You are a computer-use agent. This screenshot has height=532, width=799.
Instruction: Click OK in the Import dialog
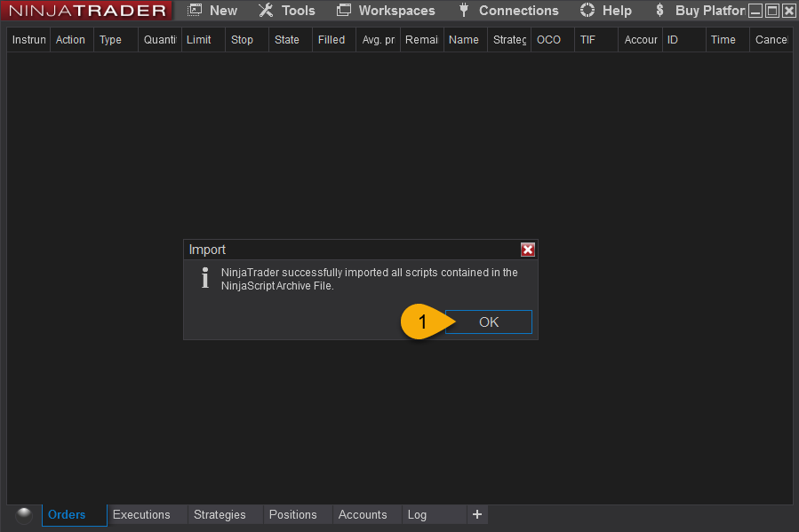coord(488,322)
